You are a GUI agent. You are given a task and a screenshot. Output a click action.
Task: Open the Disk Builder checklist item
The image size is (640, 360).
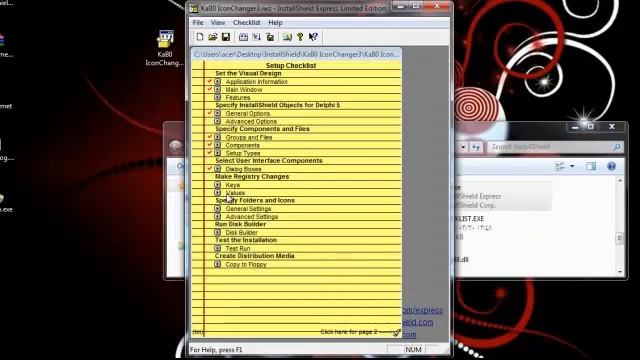point(241,233)
